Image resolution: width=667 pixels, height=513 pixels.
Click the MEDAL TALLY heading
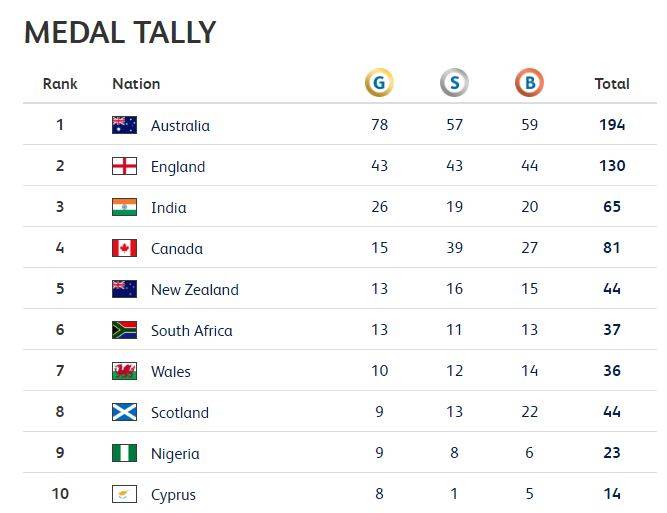pos(120,32)
